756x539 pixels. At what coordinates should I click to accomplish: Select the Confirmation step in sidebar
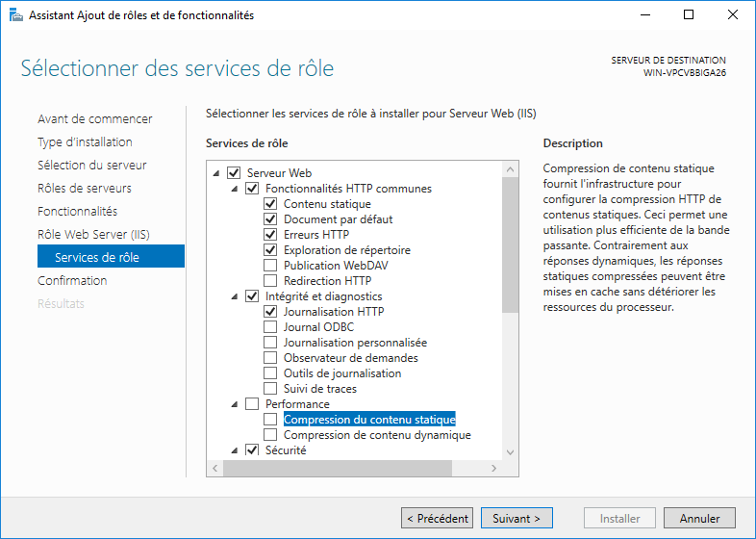72,281
